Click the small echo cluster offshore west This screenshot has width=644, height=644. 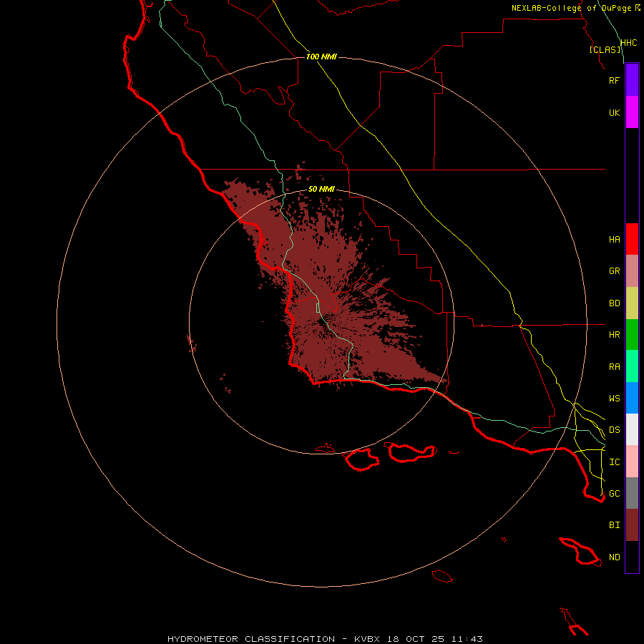click(x=191, y=343)
